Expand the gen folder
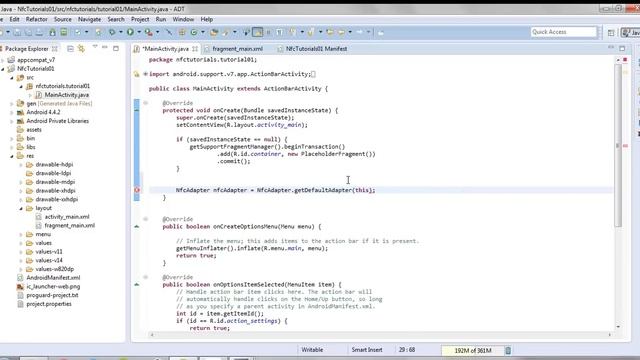640x360 pixels. pyautogui.click(x=12, y=104)
